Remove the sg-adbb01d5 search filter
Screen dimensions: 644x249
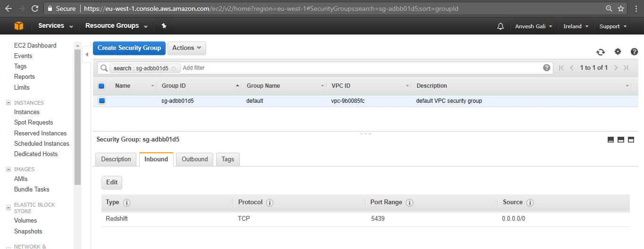[173, 68]
